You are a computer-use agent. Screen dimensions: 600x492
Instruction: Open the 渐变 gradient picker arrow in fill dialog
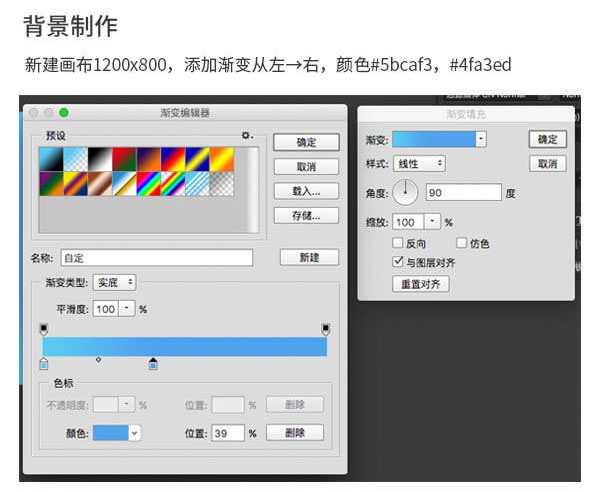tap(481, 140)
